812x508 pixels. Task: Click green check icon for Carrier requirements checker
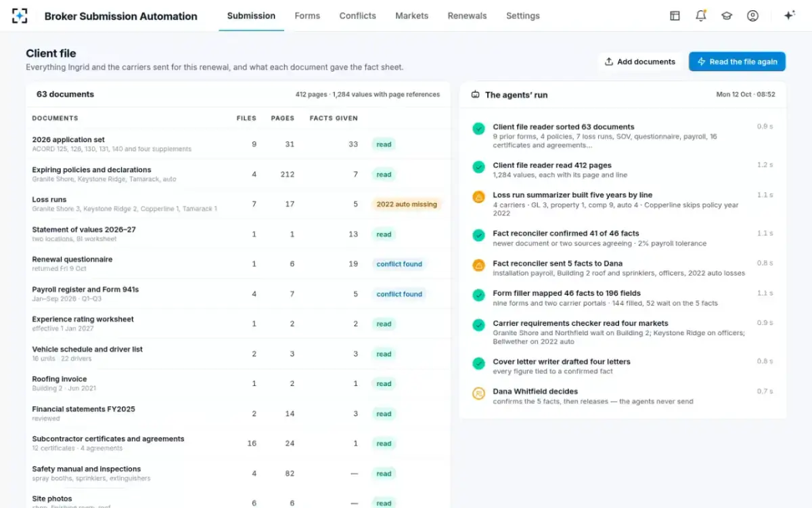478,324
